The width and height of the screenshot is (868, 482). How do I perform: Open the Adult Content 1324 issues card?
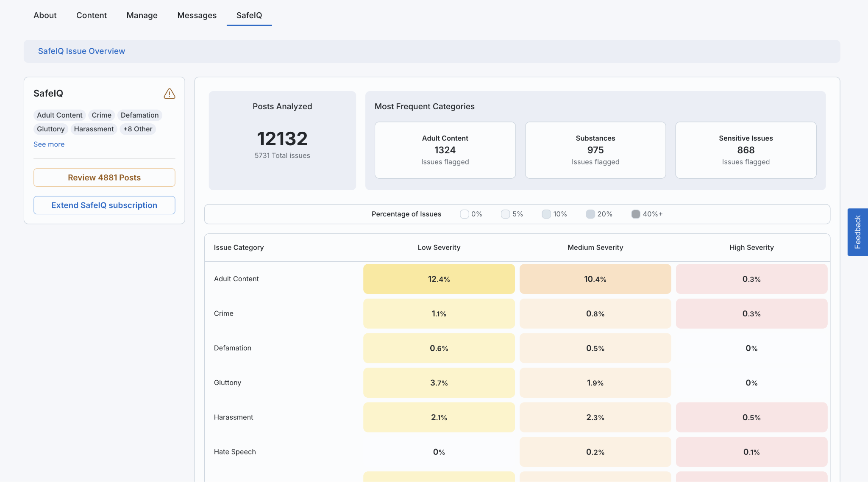tap(445, 150)
